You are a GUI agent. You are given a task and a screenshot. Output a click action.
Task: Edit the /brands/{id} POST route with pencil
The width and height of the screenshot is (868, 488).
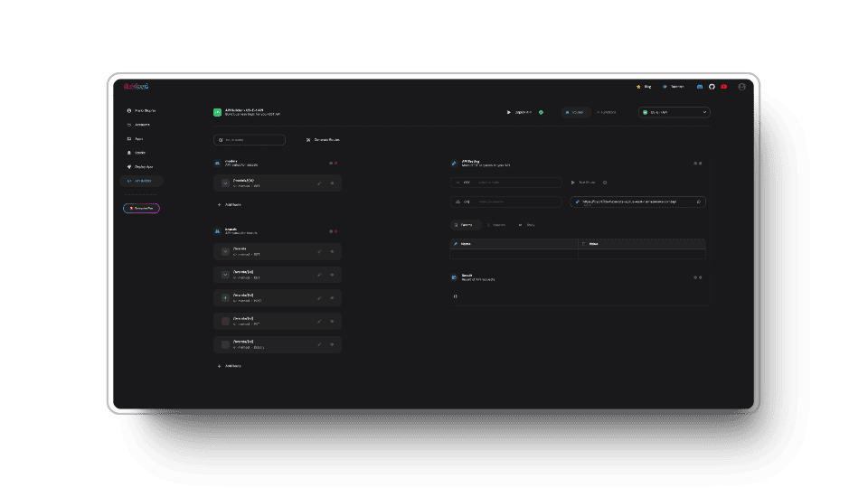tap(319, 298)
